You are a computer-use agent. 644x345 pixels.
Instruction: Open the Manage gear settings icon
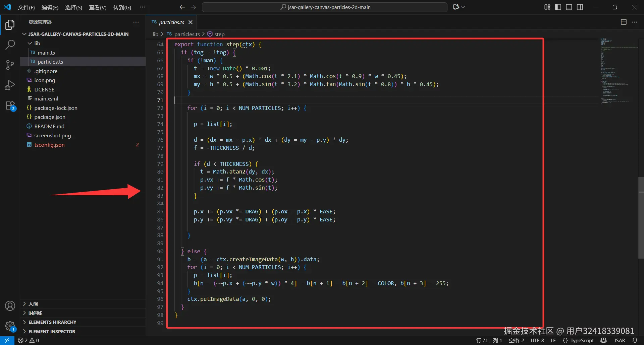click(x=10, y=326)
